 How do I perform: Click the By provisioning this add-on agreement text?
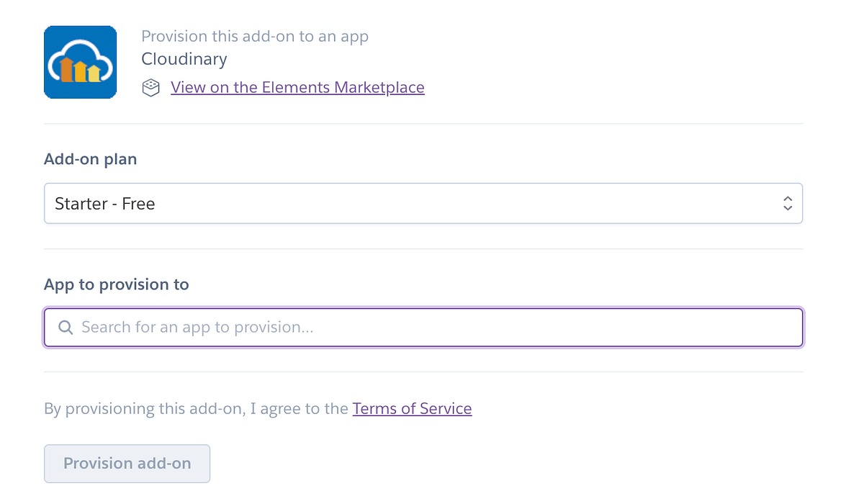[x=196, y=409]
